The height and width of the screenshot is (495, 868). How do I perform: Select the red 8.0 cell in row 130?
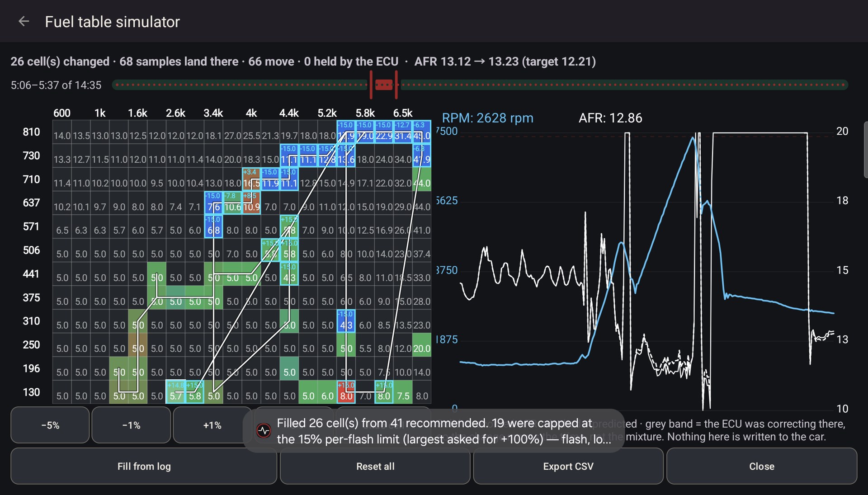(346, 392)
